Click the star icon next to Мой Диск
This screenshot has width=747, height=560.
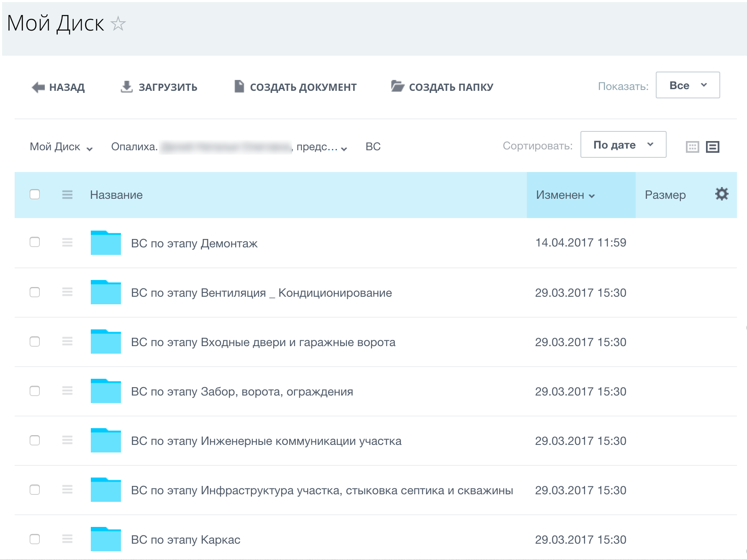(x=118, y=24)
